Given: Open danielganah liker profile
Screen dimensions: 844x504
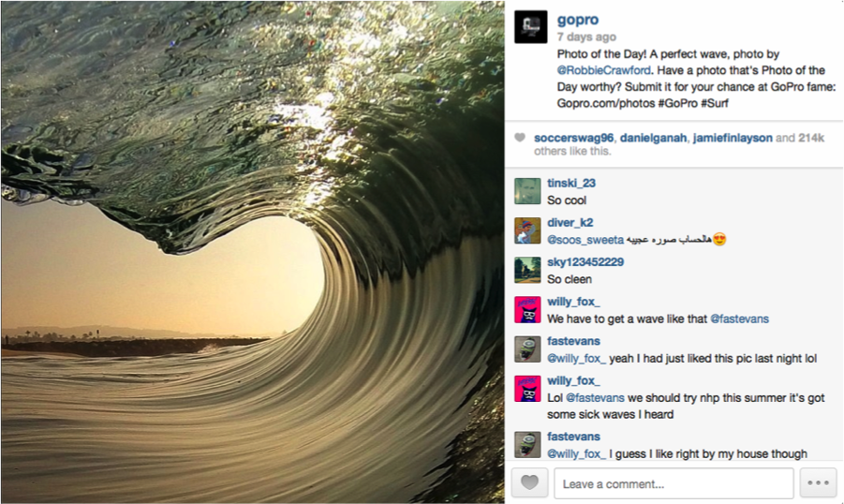Looking at the screenshot, I should coord(653,138).
